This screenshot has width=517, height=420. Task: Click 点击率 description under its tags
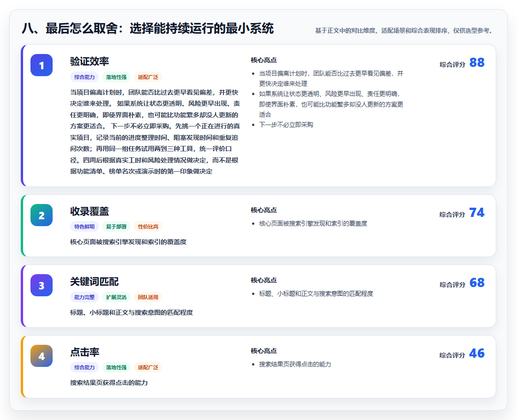[109, 383]
